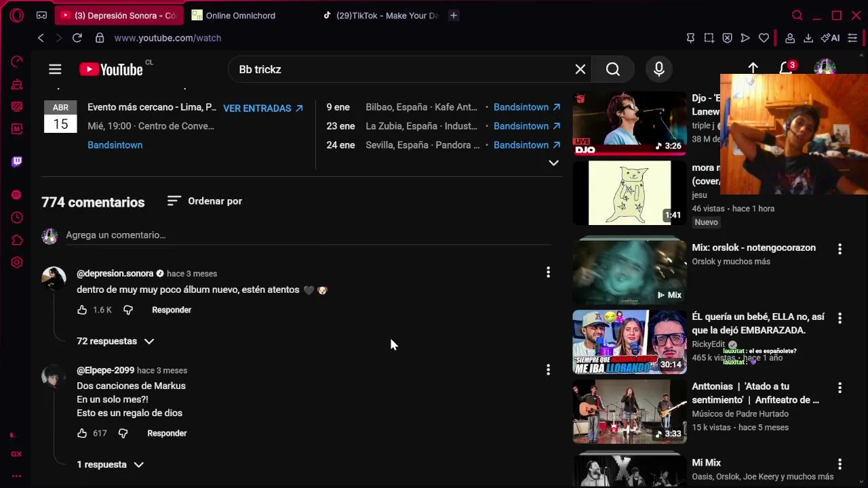This screenshot has height=488, width=868.
Task: Reload the page
Action: click(77, 38)
